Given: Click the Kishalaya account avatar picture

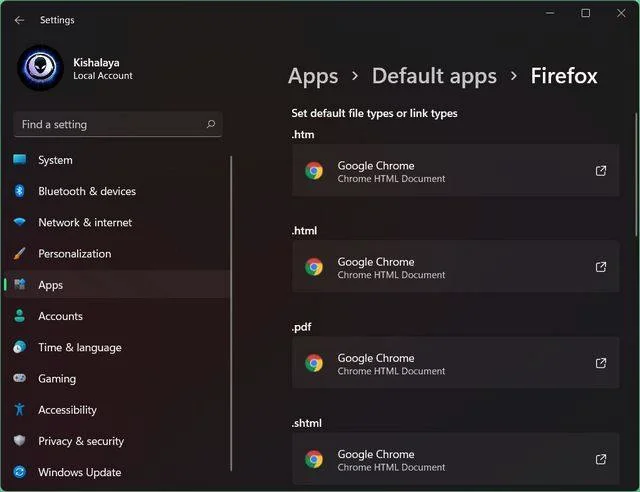Looking at the screenshot, I should 40,68.
